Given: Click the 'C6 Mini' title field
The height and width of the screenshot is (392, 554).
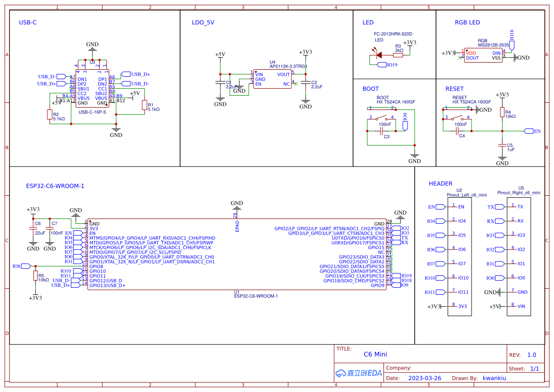Looking at the screenshot, I should point(375,354).
